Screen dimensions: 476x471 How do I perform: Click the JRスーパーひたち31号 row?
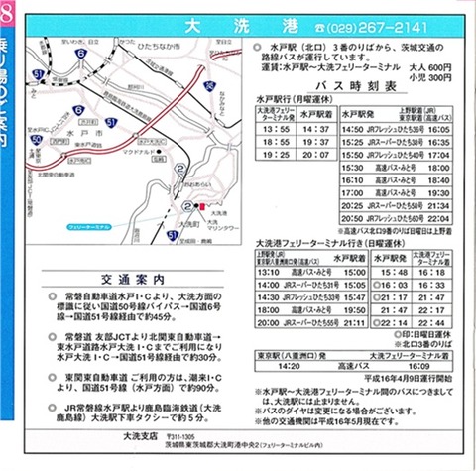311,285
